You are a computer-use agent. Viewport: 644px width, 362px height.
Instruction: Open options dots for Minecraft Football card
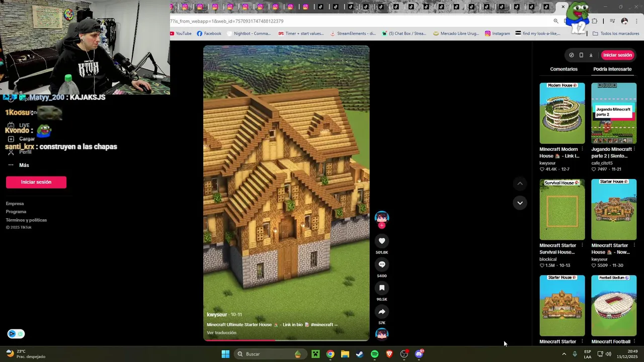click(x=634, y=341)
